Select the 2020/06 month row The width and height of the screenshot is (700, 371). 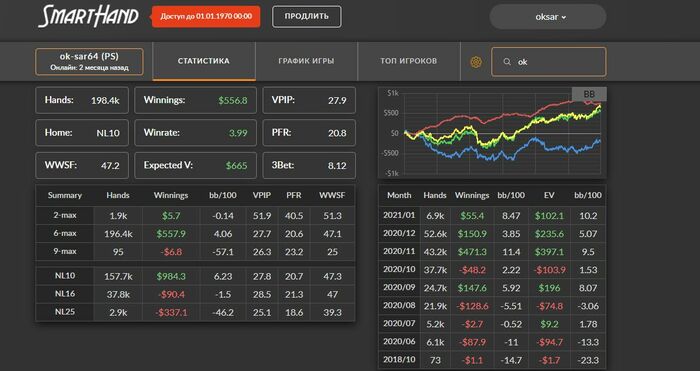(492, 342)
